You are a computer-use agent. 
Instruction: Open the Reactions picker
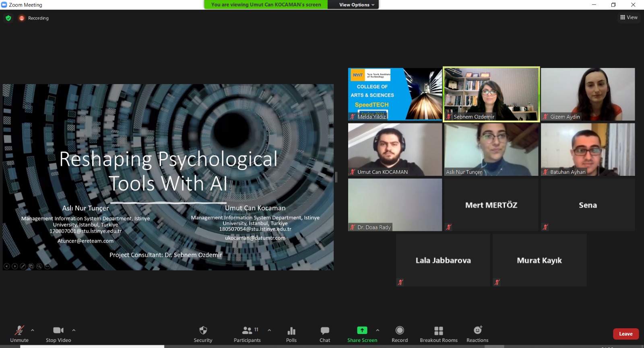click(x=477, y=334)
